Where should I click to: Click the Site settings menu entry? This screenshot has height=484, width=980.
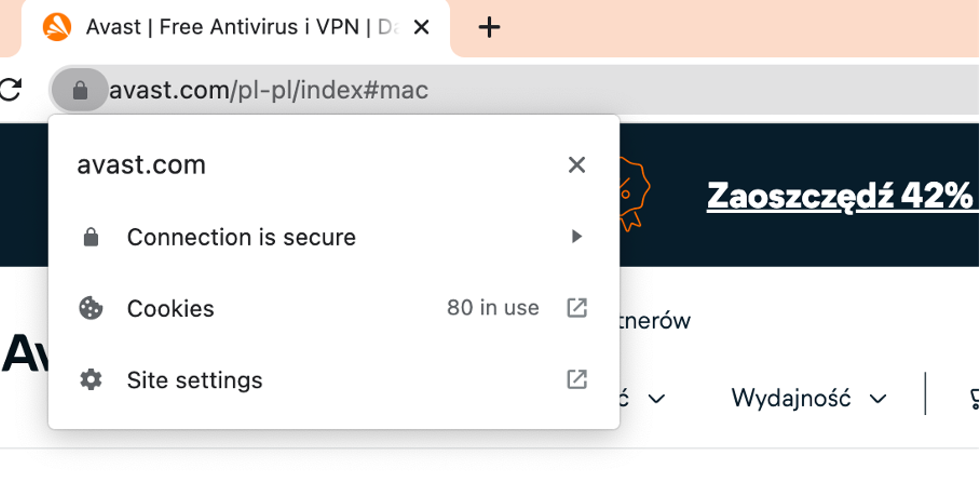click(194, 379)
